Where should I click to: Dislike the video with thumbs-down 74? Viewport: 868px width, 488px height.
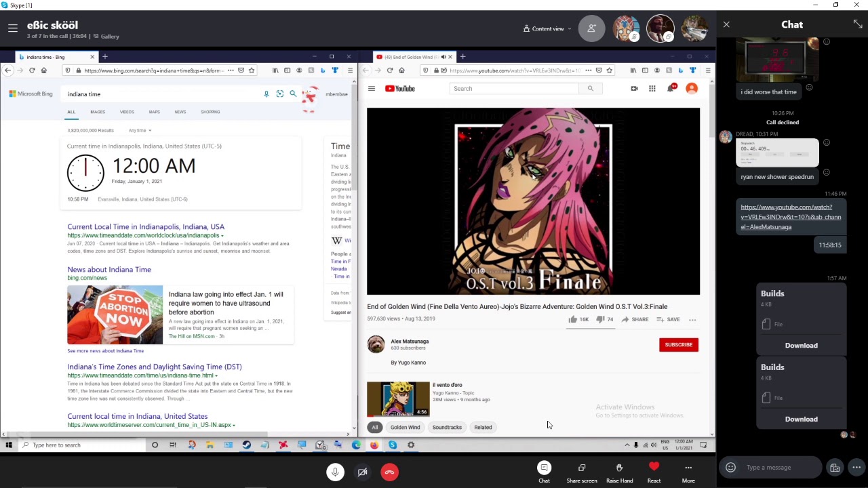tap(604, 319)
